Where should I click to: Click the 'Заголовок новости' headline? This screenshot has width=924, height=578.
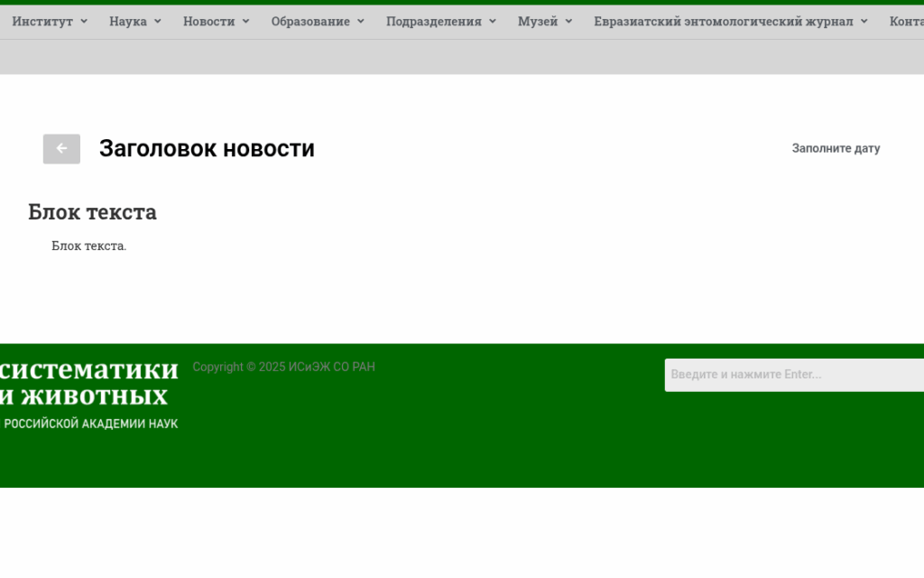207,149
